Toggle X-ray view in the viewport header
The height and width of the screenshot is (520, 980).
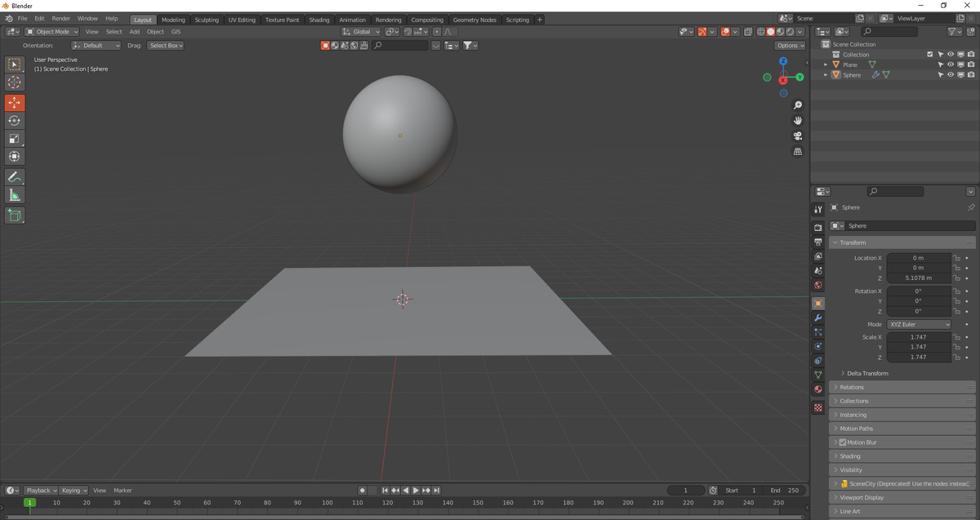(747, 32)
